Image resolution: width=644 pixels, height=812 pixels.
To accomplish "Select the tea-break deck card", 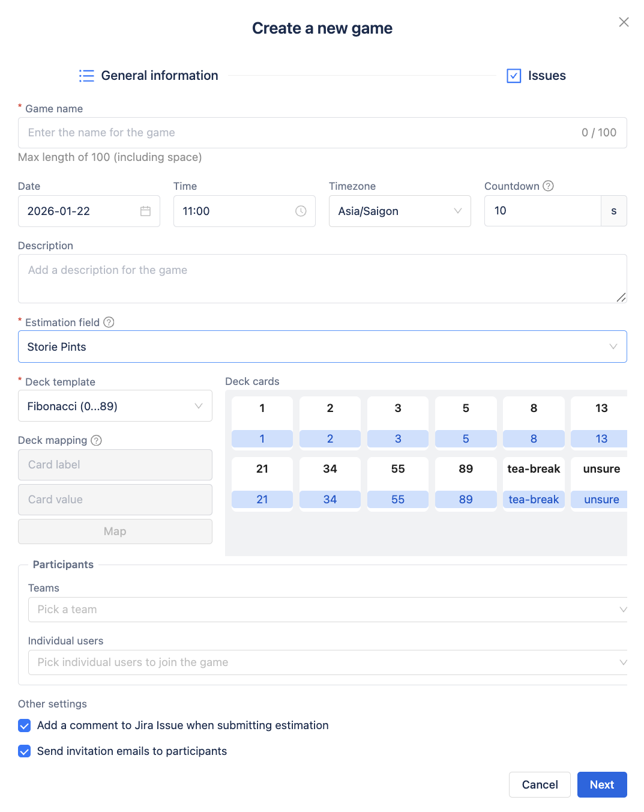I will [534, 483].
